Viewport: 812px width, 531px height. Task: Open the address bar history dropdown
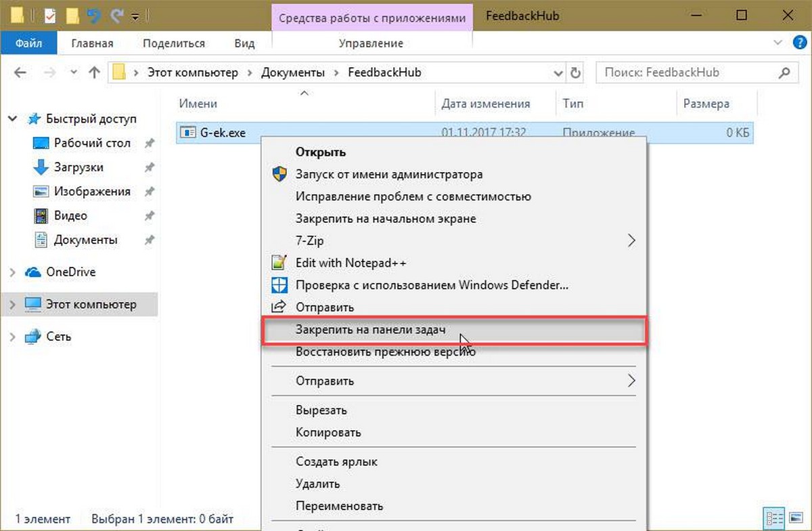558,72
